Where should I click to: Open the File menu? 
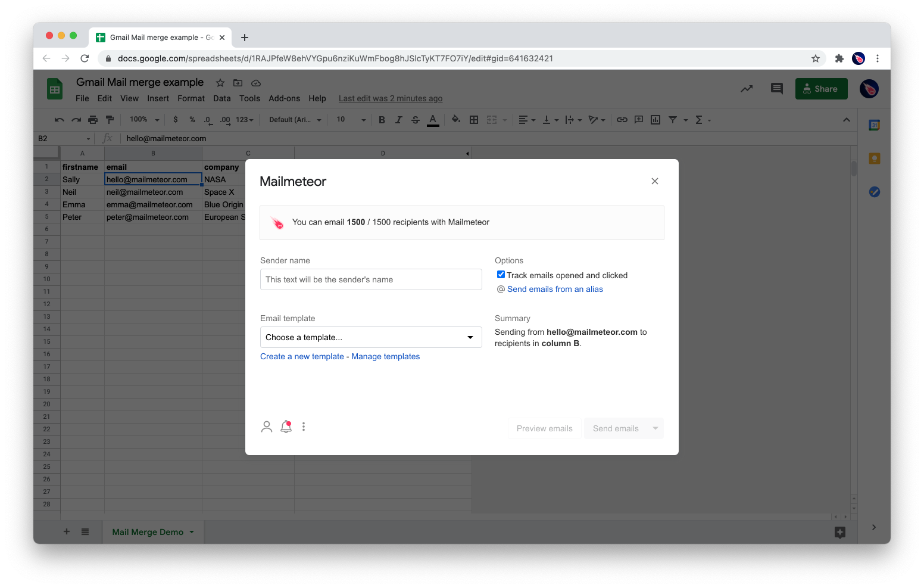(x=82, y=98)
